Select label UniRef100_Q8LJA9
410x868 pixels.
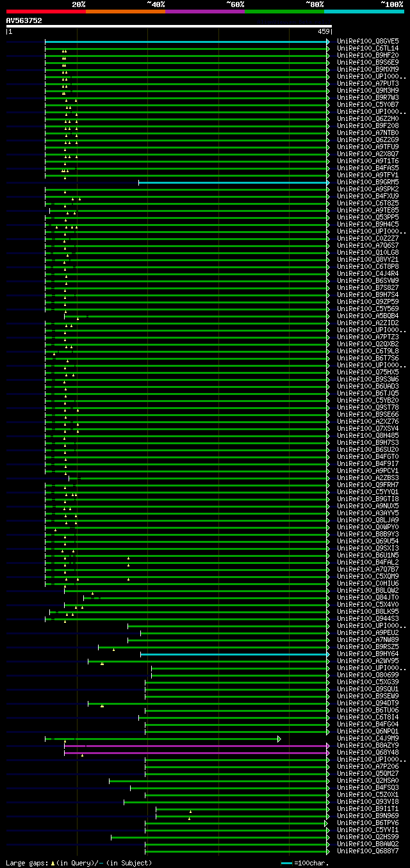pyautogui.click(x=368, y=520)
